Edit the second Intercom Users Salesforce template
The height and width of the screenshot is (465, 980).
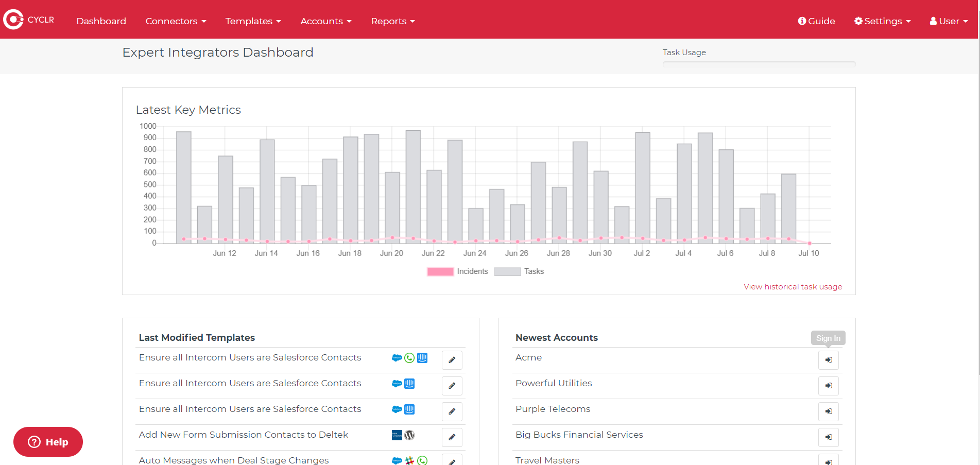coord(452,386)
